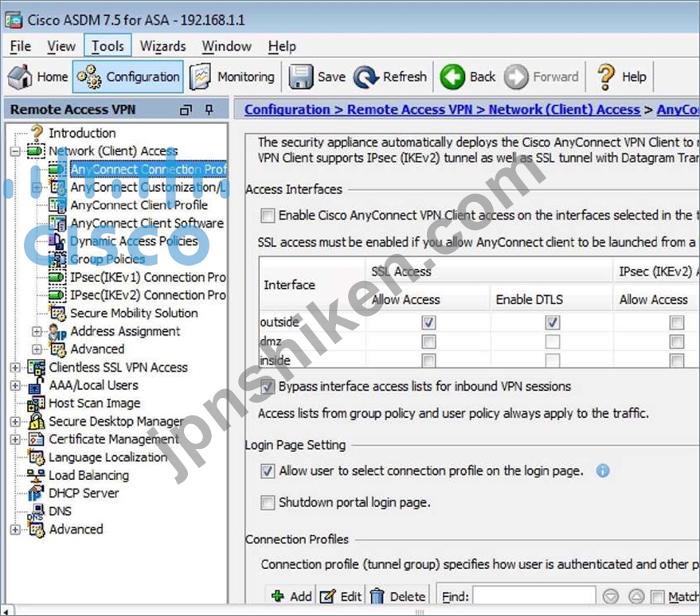Expand the Certificate Management node

pyautogui.click(x=15, y=439)
